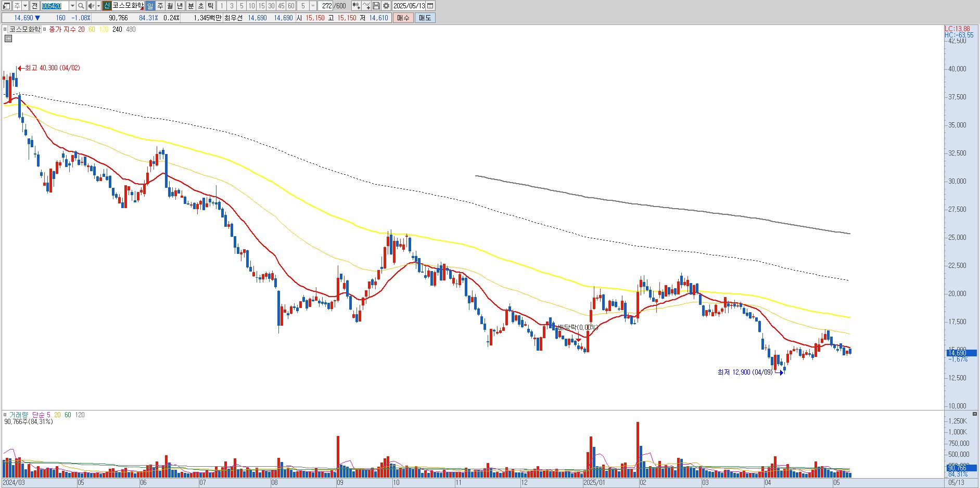980x488 pixels.
Task: Click the save chart floppy disk icon
Action: pyautogui.click(x=376, y=6)
